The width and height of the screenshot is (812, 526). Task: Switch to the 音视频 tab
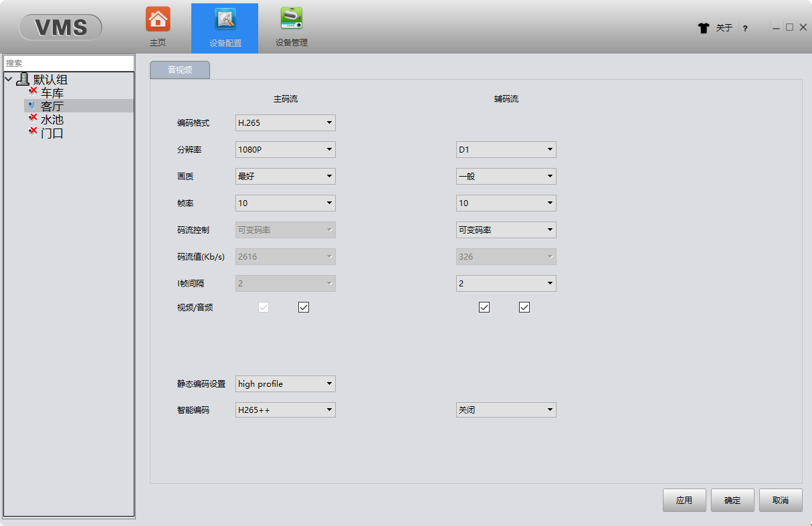180,70
